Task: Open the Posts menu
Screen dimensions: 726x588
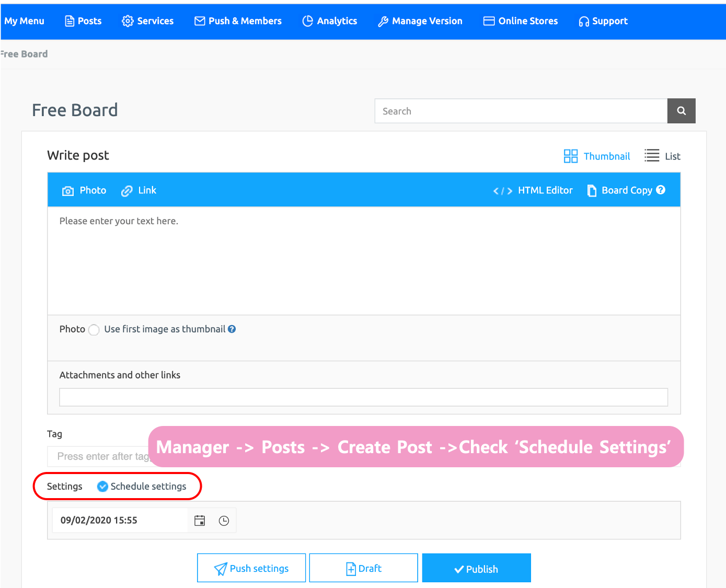Action: (x=83, y=21)
